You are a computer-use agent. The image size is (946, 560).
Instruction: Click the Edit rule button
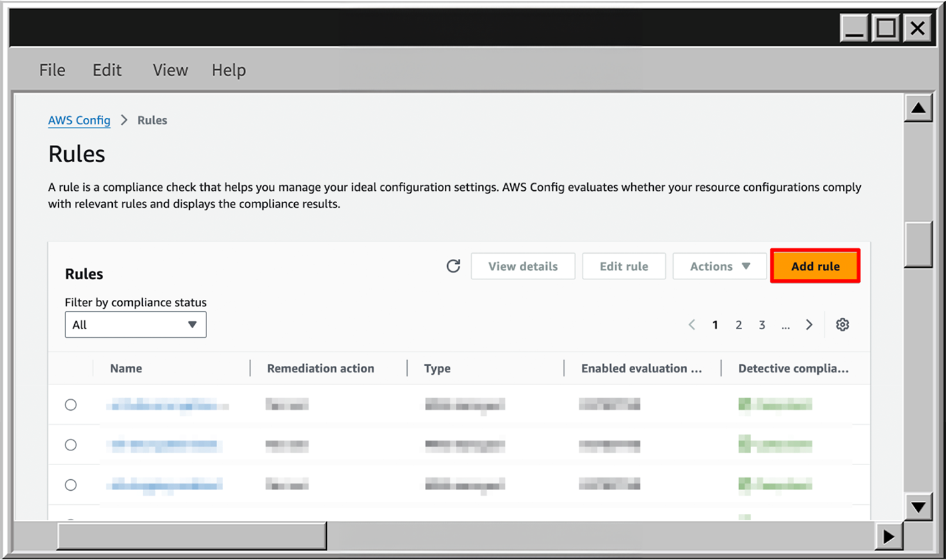pyautogui.click(x=624, y=266)
